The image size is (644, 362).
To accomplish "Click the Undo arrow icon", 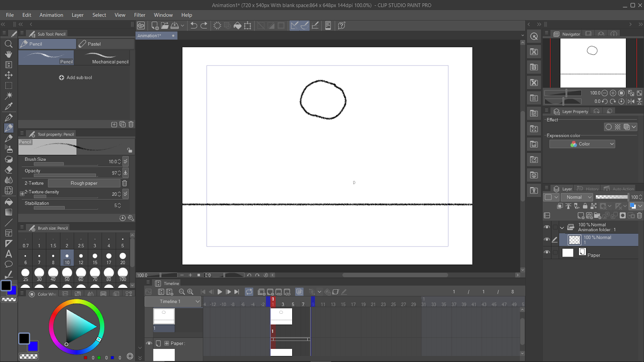I will coord(194,25).
